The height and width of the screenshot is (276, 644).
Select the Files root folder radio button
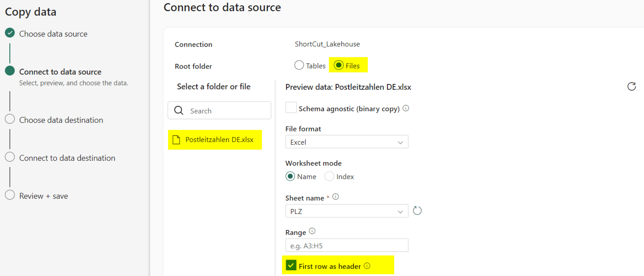click(x=339, y=65)
